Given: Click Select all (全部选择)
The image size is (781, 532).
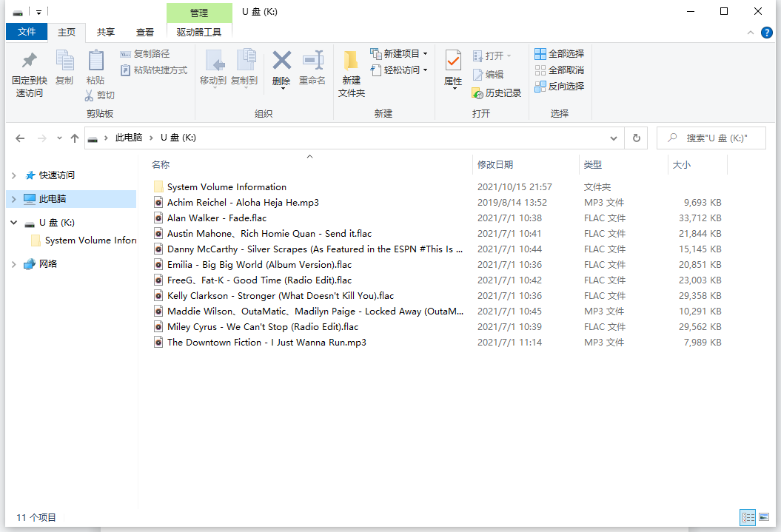Looking at the screenshot, I should (x=560, y=54).
